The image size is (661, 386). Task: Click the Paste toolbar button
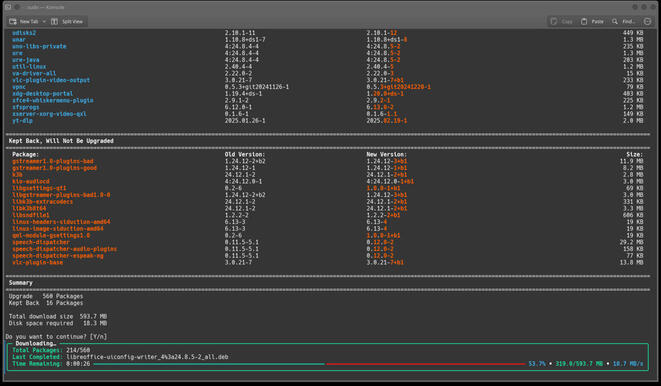point(593,21)
